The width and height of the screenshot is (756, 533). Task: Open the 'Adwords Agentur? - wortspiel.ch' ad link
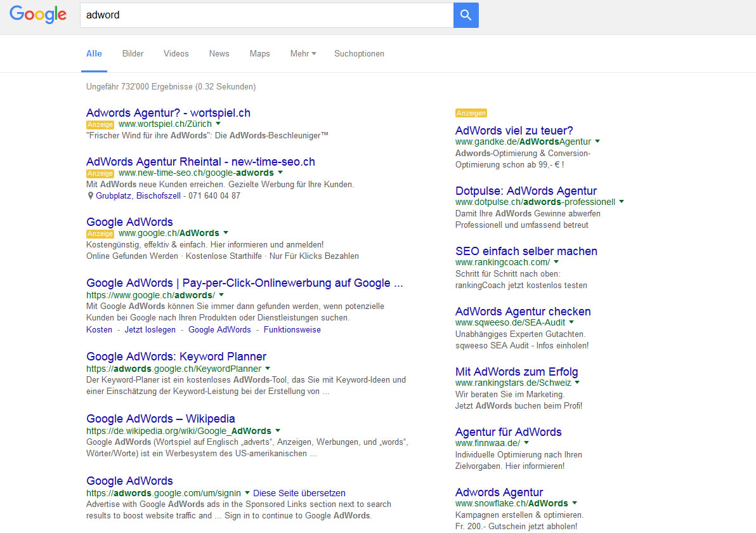168,113
